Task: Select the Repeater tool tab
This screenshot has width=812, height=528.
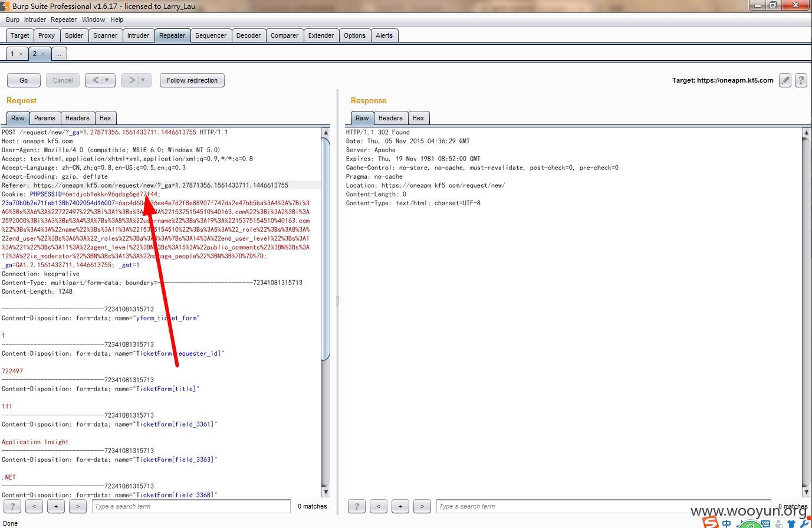Action: coord(172,35)
